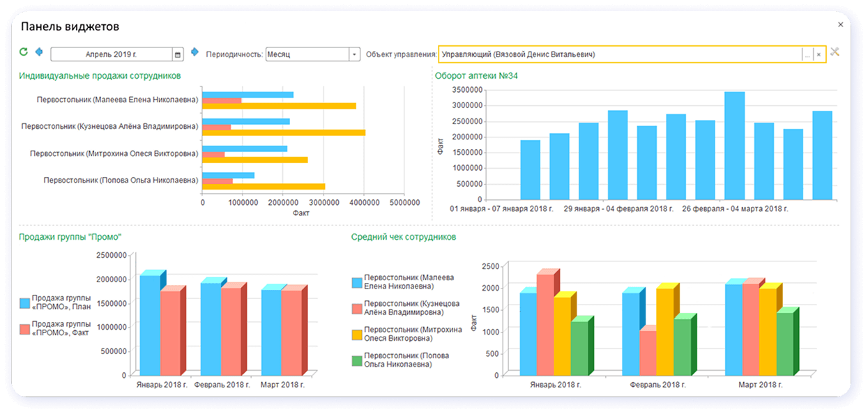Screen dimensions: 868x414
Task: Click red legend swatch for ПРОМО Факт
Action: [24, 328]
